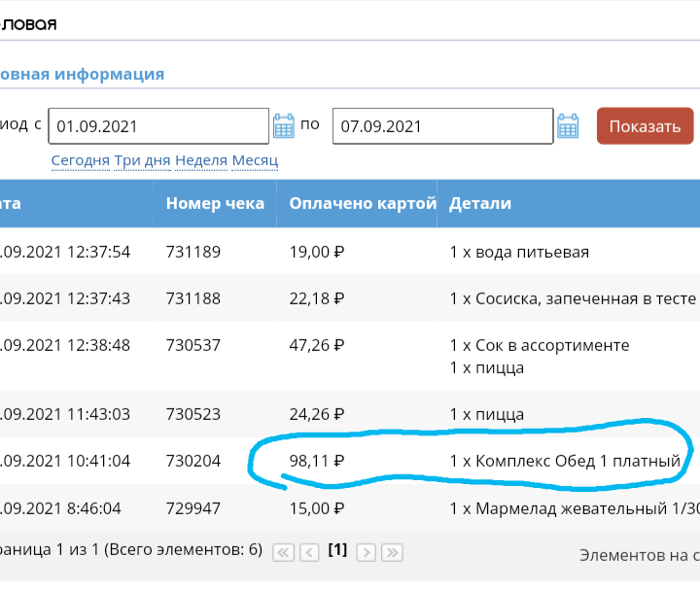
Task: Click detail 'Мармелад жевательный'
Action: click(x=572, y=509)
